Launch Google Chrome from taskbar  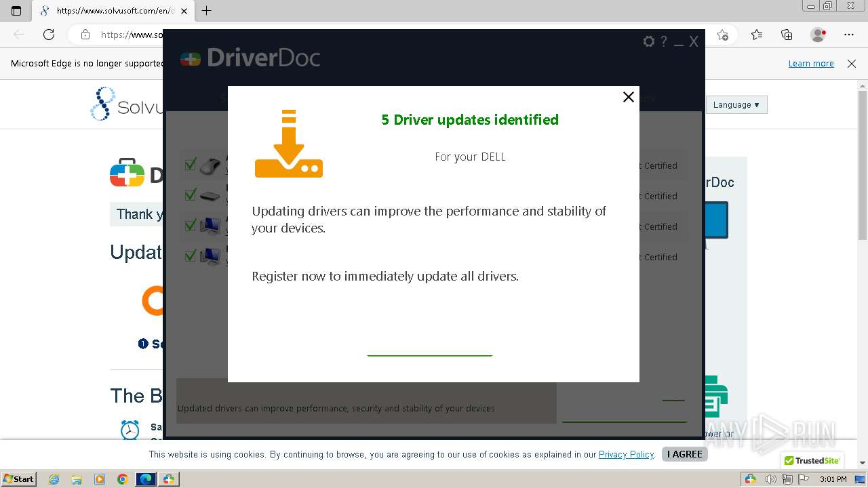pos(123,479)
